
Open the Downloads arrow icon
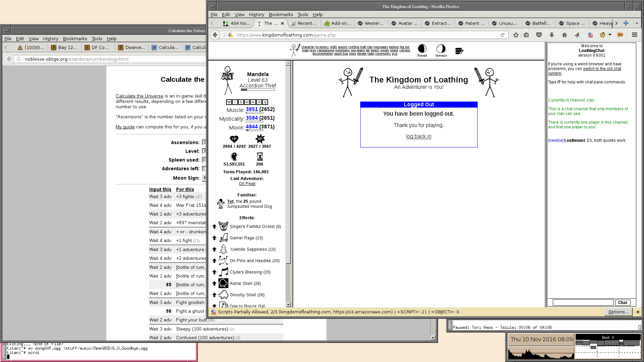pyautogui.click(x=552, y=35)
